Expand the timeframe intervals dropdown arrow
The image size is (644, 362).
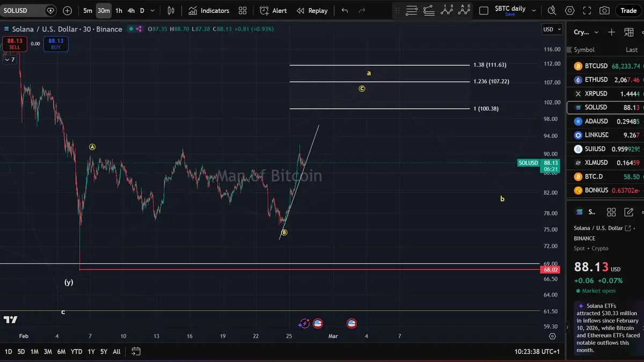[x=153, y=10]
